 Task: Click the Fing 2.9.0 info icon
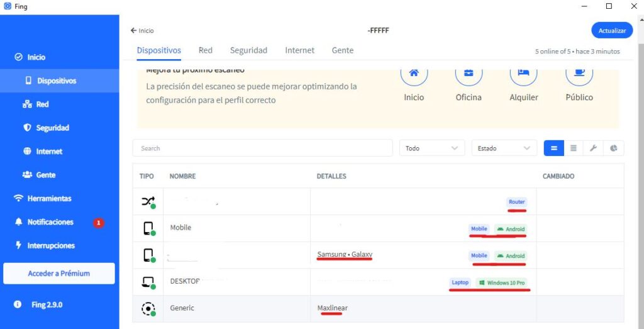pos(17,304)
